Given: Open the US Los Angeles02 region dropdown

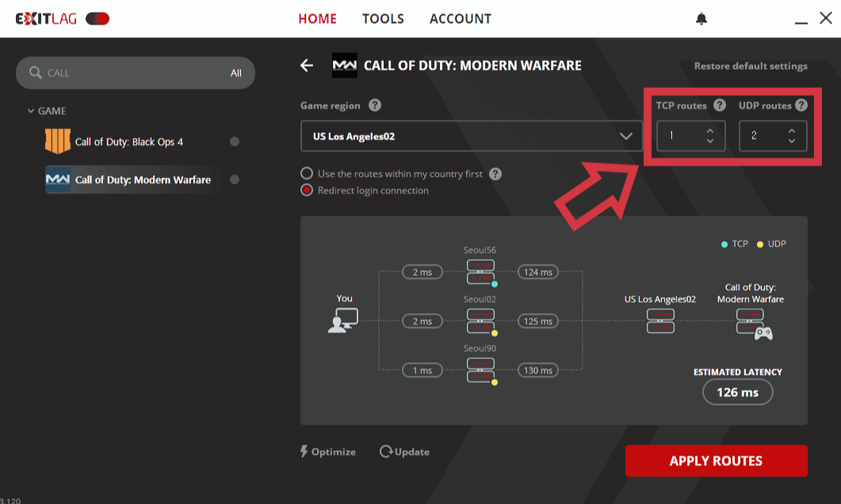Looking at the screenshot, I should [471, 136].
